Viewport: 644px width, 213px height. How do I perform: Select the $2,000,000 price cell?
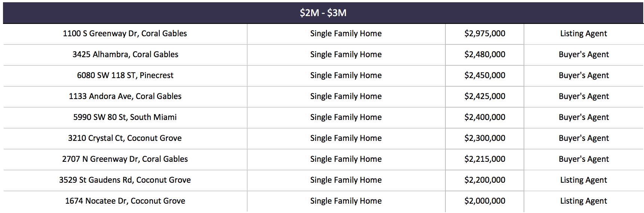tap(485, 201)
